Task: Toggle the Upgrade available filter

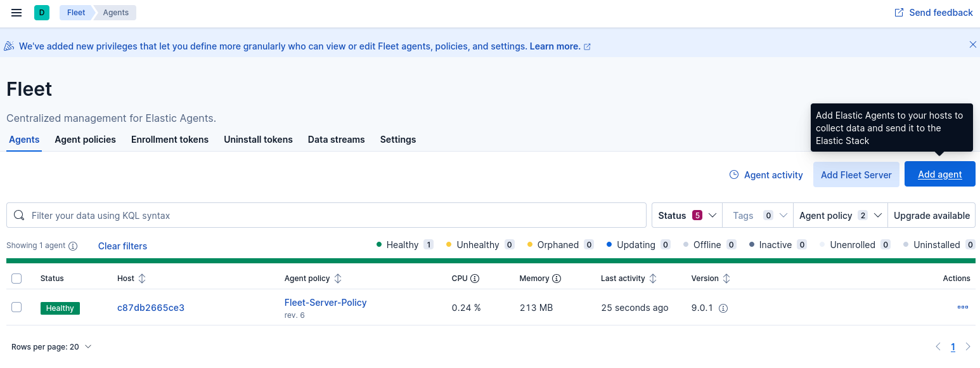Action: tap(931, 215)
